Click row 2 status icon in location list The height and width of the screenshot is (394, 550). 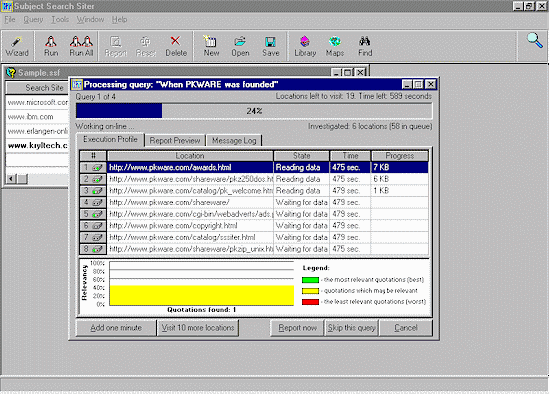click(x=97, y=179)
